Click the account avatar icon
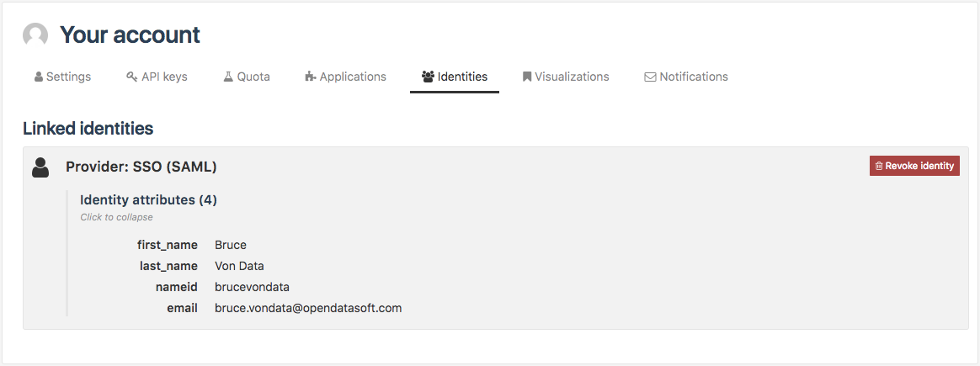The image size is (980, 366). coord(35,34)
